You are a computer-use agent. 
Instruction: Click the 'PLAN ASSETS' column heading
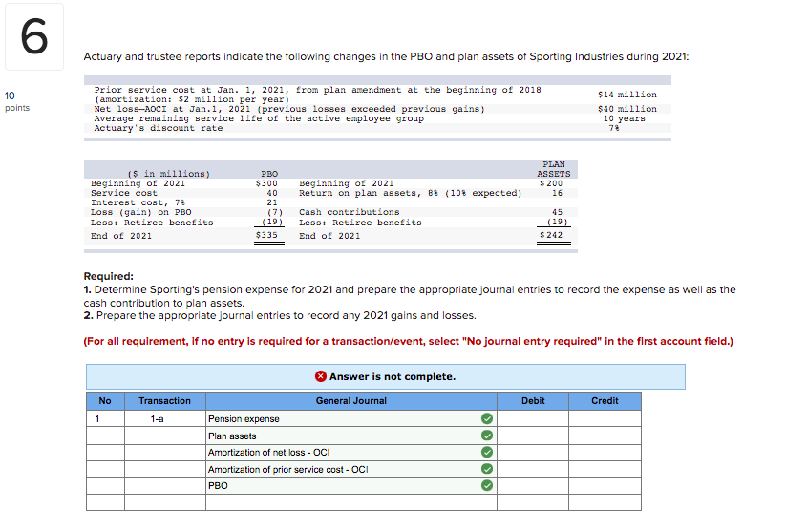pyautogui.click(x=553, y=169)
